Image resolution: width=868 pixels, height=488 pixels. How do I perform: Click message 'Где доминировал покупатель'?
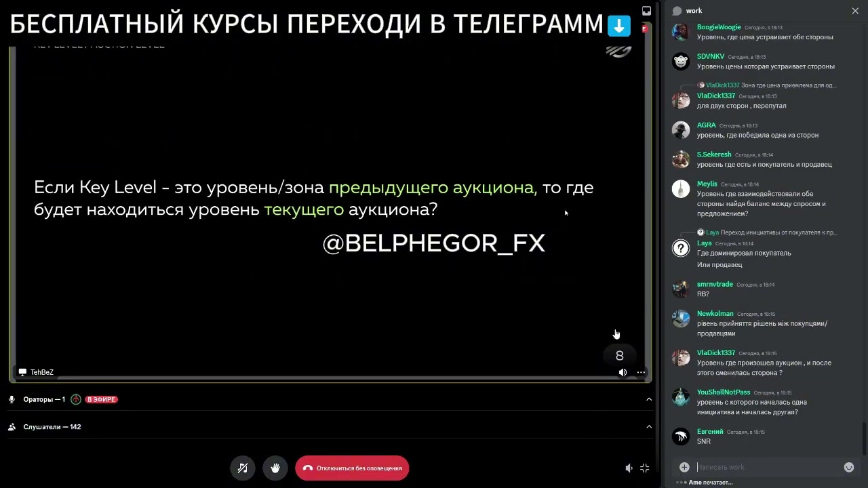[744, 253]
